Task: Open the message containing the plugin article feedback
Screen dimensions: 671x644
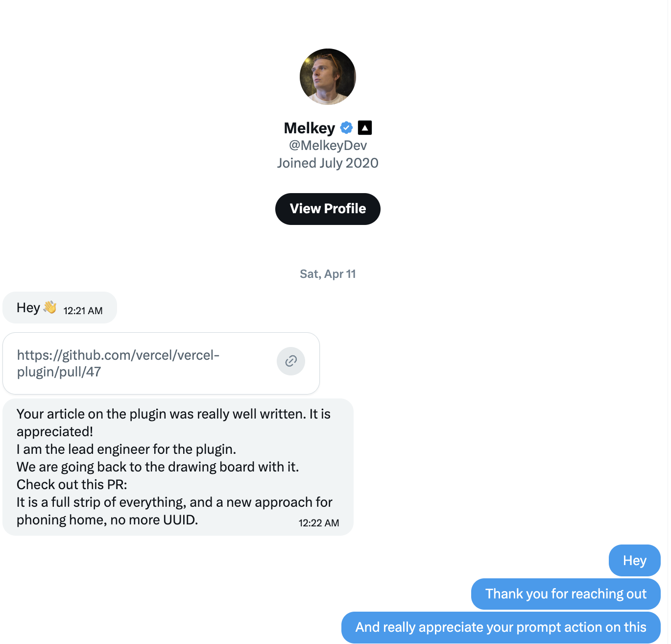Action: pos(178,467)
